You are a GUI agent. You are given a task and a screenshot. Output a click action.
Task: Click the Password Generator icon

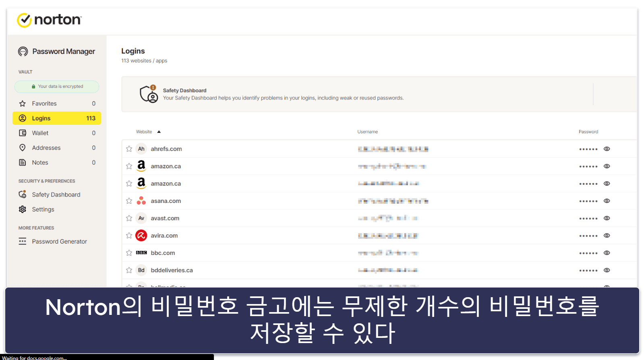tap(23, 241)
